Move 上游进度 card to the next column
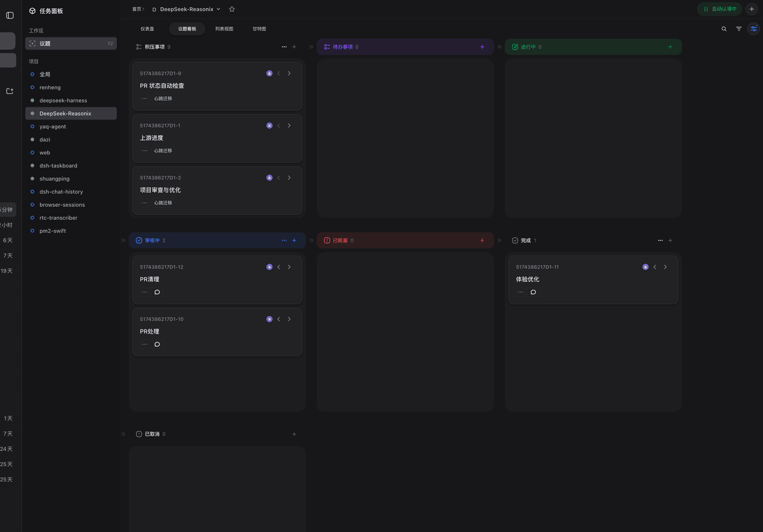This screenshot has width=763, height=532. click(290, 126)
